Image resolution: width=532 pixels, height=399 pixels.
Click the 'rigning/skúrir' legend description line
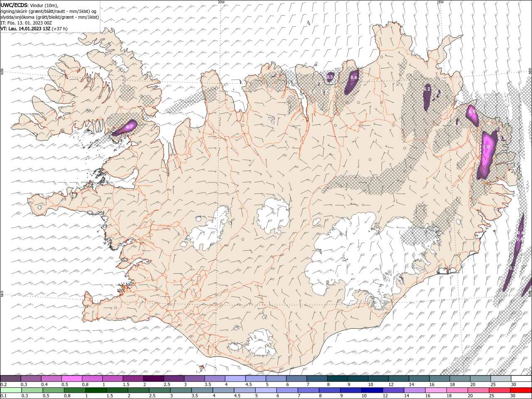[x=49, y=11]
